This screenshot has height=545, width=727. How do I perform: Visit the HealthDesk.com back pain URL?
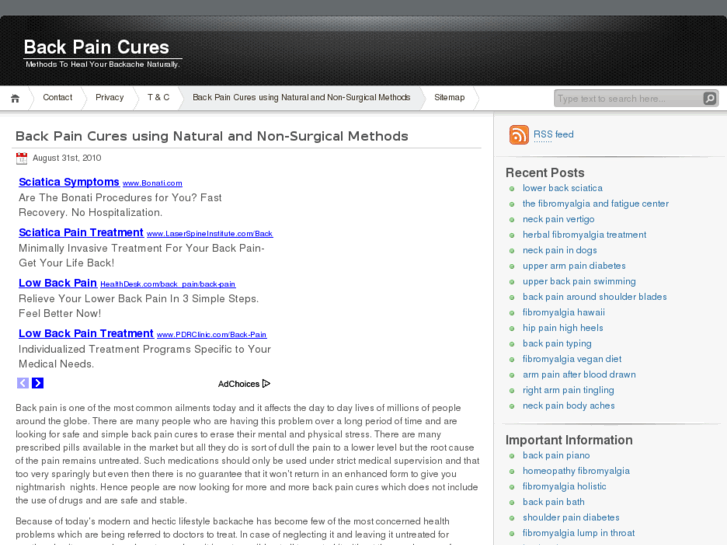[168, 284]
